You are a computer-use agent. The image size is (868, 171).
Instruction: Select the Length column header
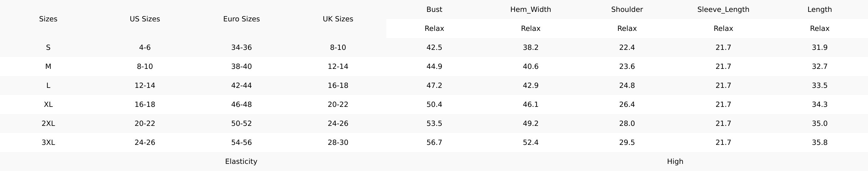(x=820, y=9)
